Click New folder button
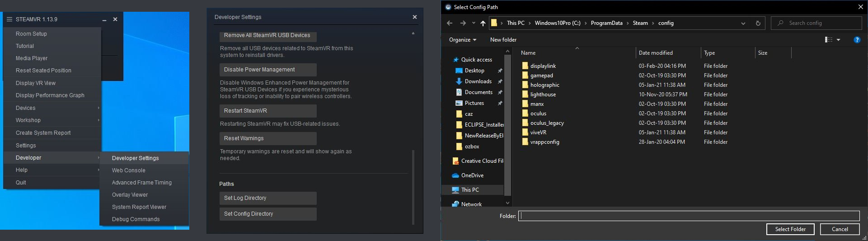 [x=503, y=40]
